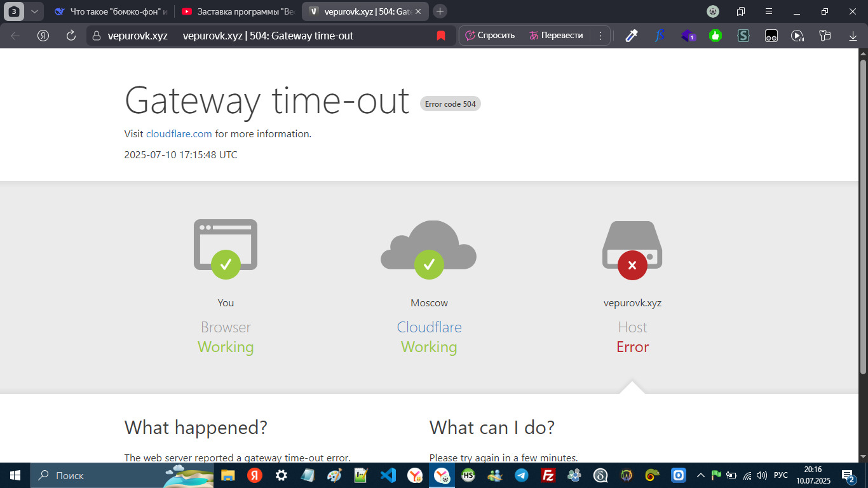Click the "Error code 504" badge
The width and height of the screenshot is (868, 488).
click(x=451, y=104)
